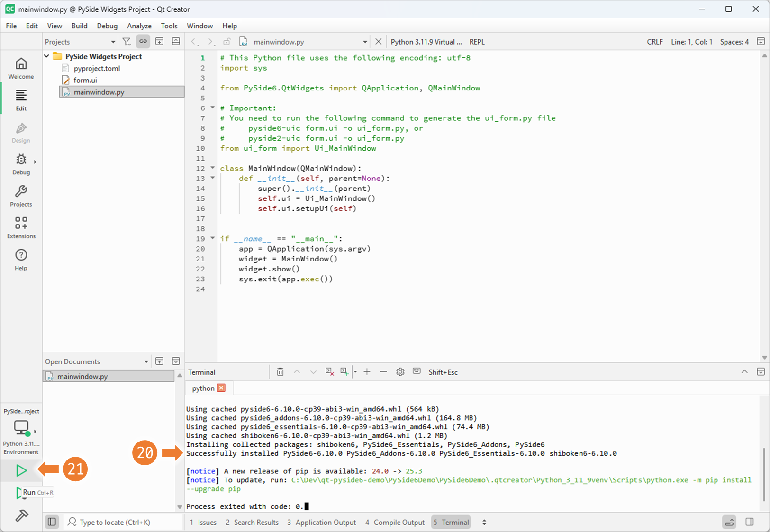
Task: Open the kit selector monitor icon
Action: (x=22, y=428)
